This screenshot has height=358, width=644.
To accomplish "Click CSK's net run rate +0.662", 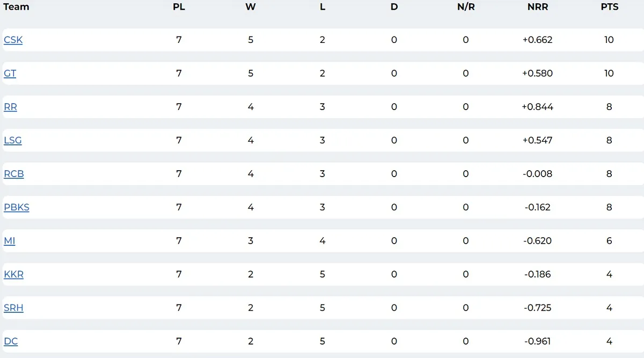I will (x=537, y=40).
